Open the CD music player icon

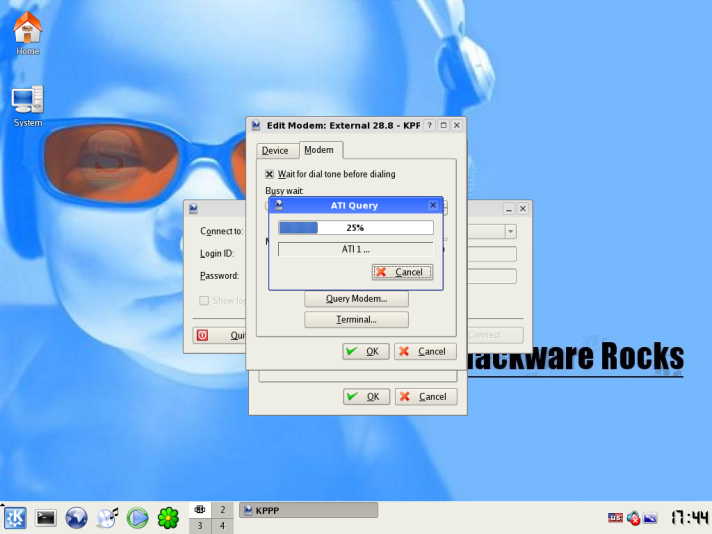click(107, 518)
